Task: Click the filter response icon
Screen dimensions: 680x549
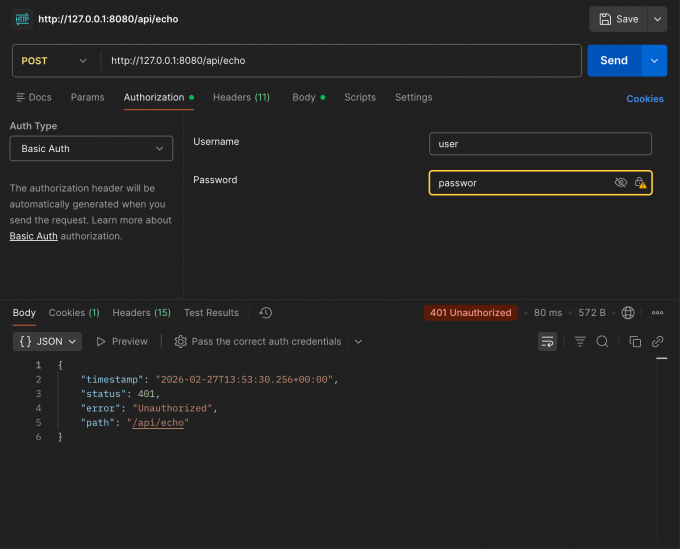Action: coord(580,342)
